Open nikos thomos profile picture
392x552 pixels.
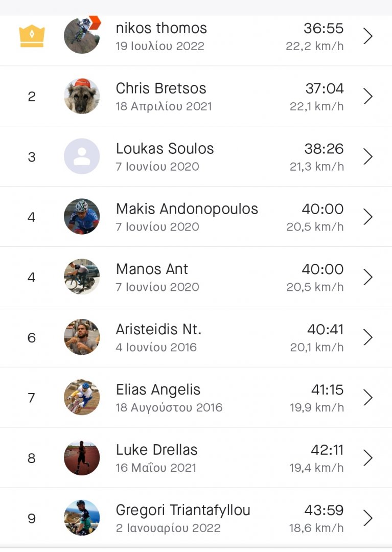[x=82, y=36]
